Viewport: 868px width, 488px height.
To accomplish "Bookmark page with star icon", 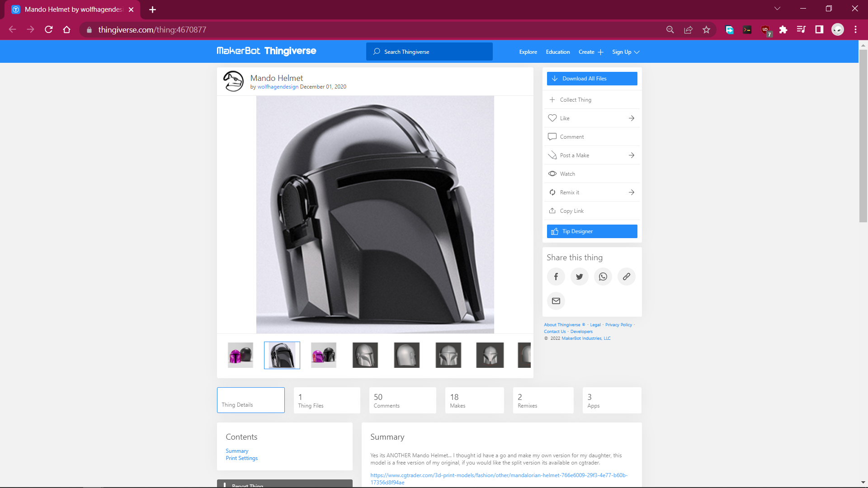I will coord(706,30).
